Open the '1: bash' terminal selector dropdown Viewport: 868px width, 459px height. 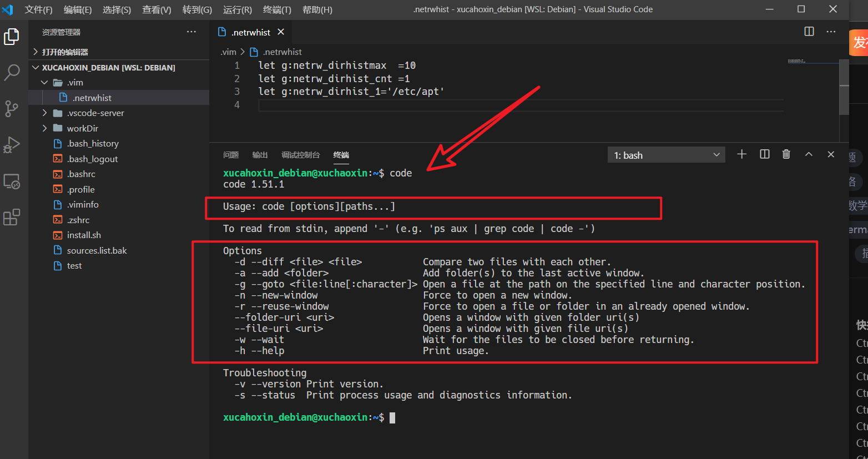click(667, 155)
